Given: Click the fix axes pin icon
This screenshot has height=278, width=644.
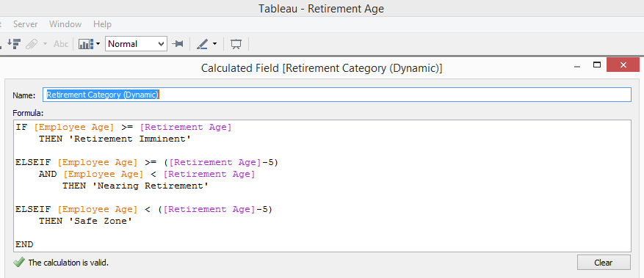Looking at the screenshot, I should [x=178, y=44].
